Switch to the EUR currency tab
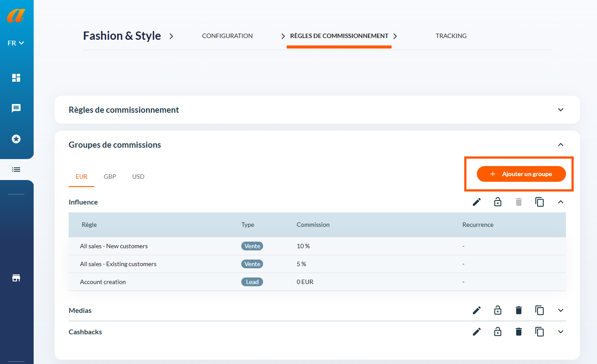 [x=81, y=177]
